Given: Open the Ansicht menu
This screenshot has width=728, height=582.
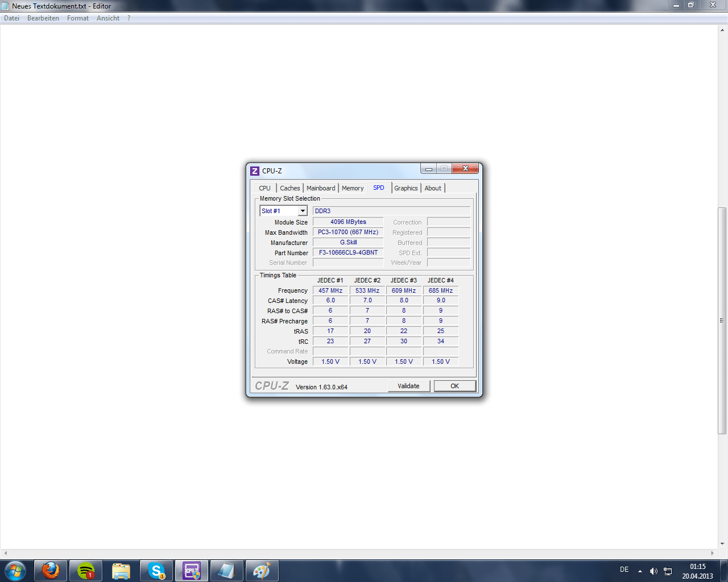Looking at the screenshot, I should (108, 18).
